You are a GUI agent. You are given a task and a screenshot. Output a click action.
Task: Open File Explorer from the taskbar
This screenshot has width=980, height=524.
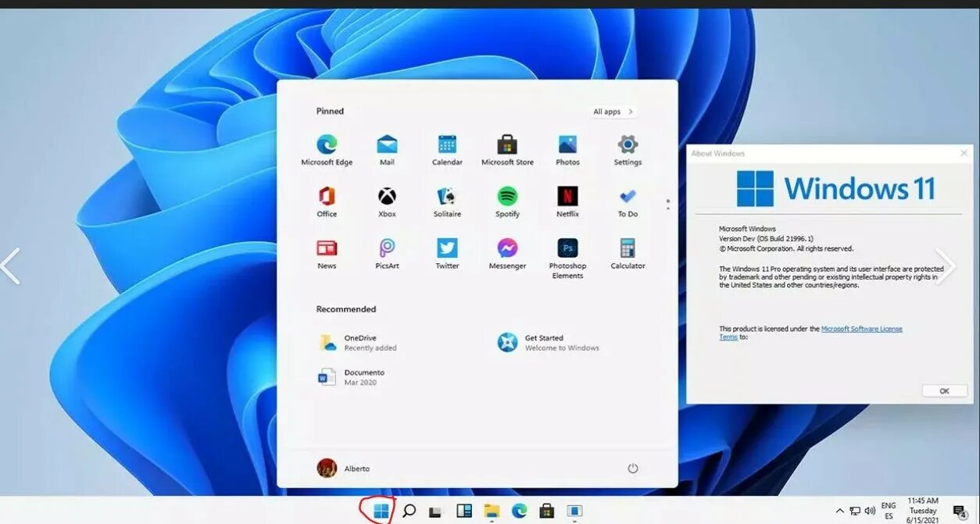coord(492,511)
